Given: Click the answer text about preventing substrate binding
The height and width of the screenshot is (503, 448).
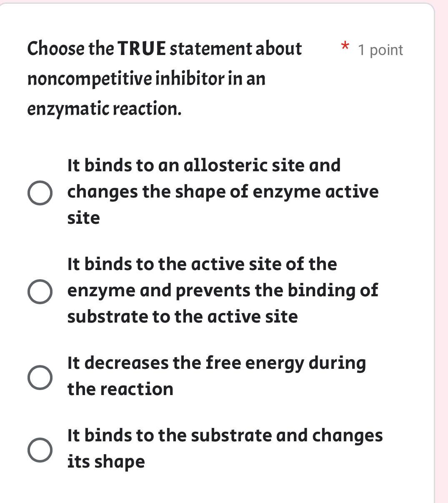Looking at the screenshot, I should [x=223, y=290].
